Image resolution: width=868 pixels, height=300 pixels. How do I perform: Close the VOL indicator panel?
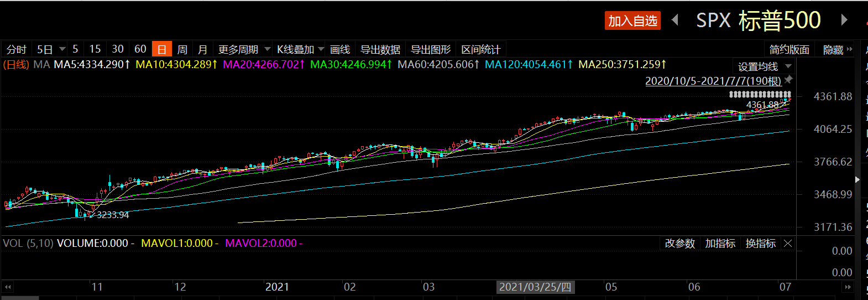pos(788,244)
